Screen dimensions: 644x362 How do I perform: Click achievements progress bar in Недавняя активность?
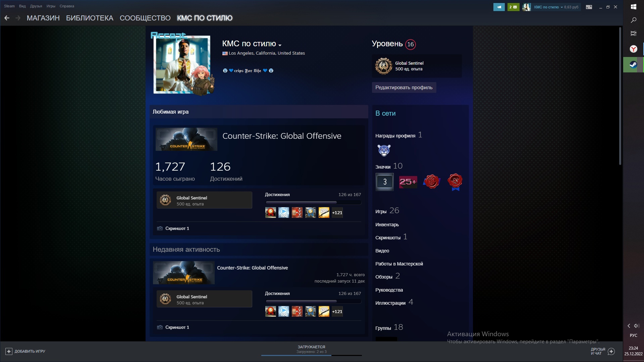click(x=313, y=301)
